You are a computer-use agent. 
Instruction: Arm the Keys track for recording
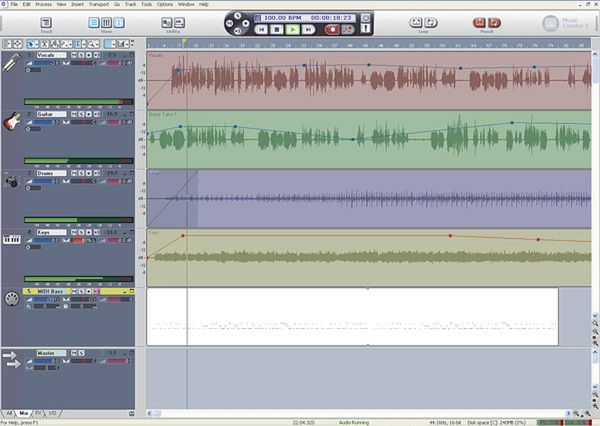(x=89, y=232)
